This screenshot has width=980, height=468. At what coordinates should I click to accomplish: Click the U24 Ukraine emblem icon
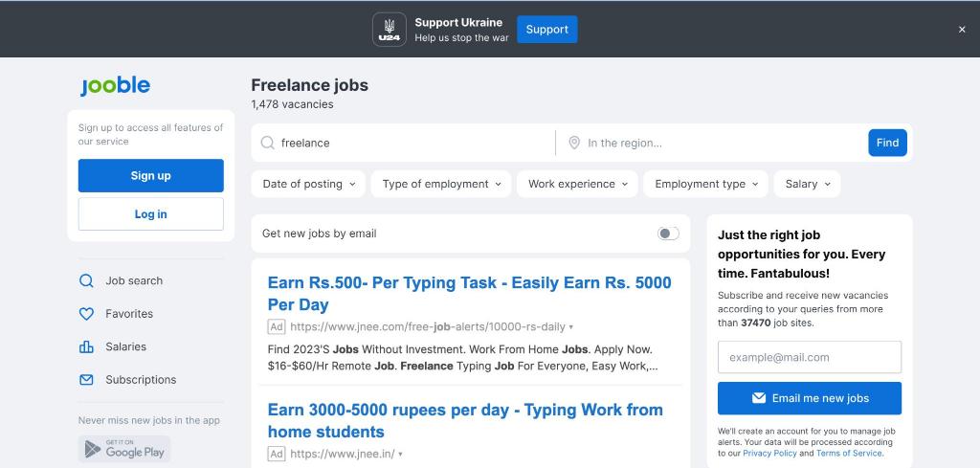390,30
